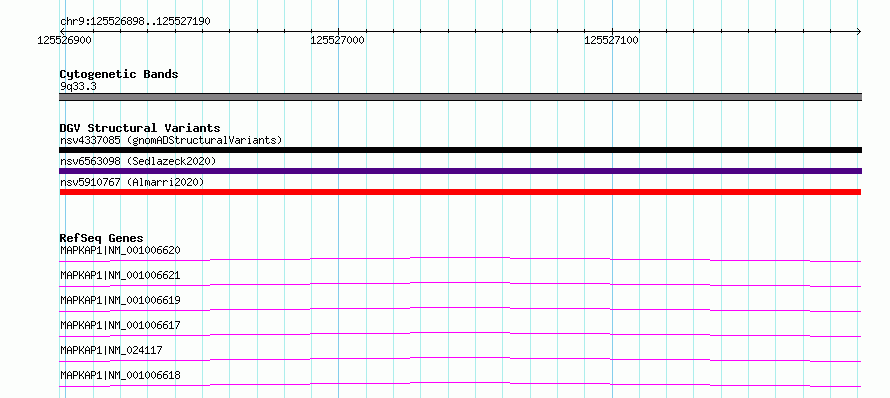Select the red nsv5910767 variant bar
This screenshot has width=890, height=398.
[460, 192]
